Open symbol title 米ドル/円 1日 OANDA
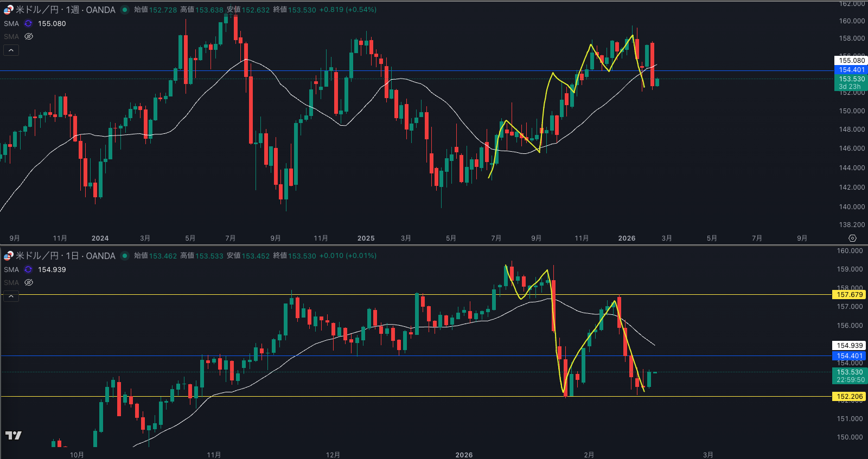This screenshot has height=459, width=868. 65,256
